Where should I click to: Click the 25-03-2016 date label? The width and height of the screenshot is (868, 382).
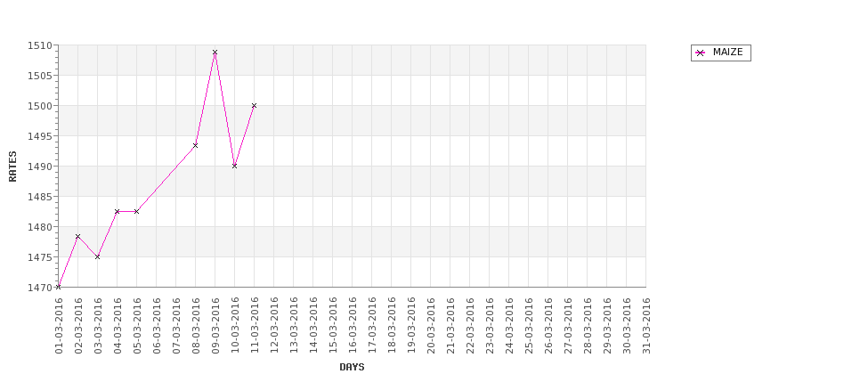click(529, 326)
